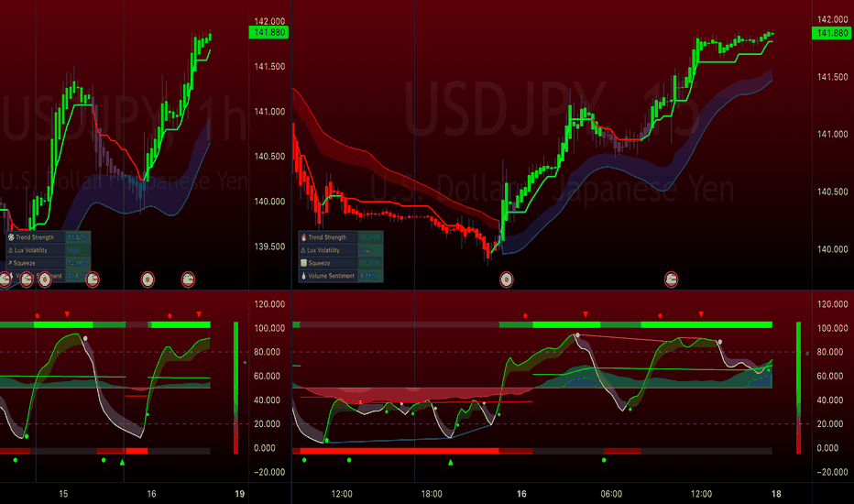Click the "Lux Volatility" label in the 15-minute chart table

pyautogui.click(x=323, y=251)
